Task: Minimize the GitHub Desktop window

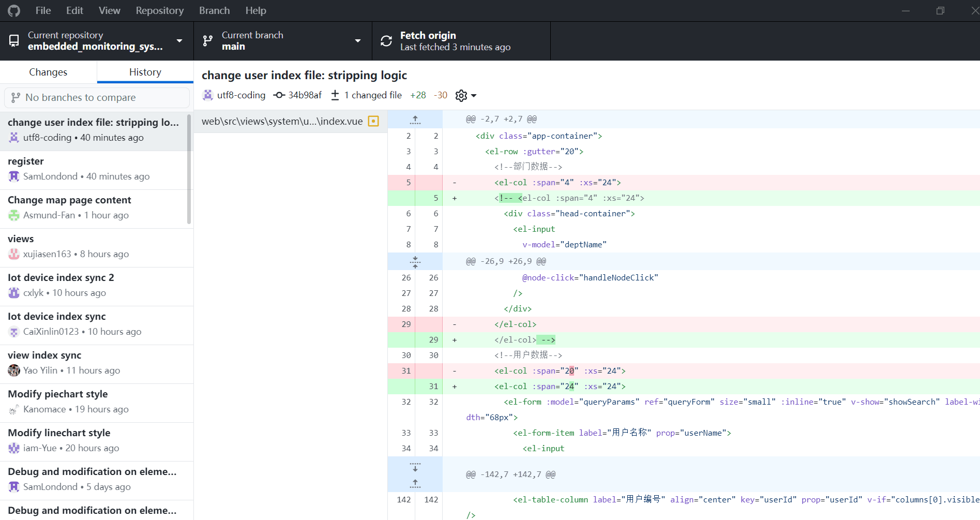Action: (x=906, y=10)
